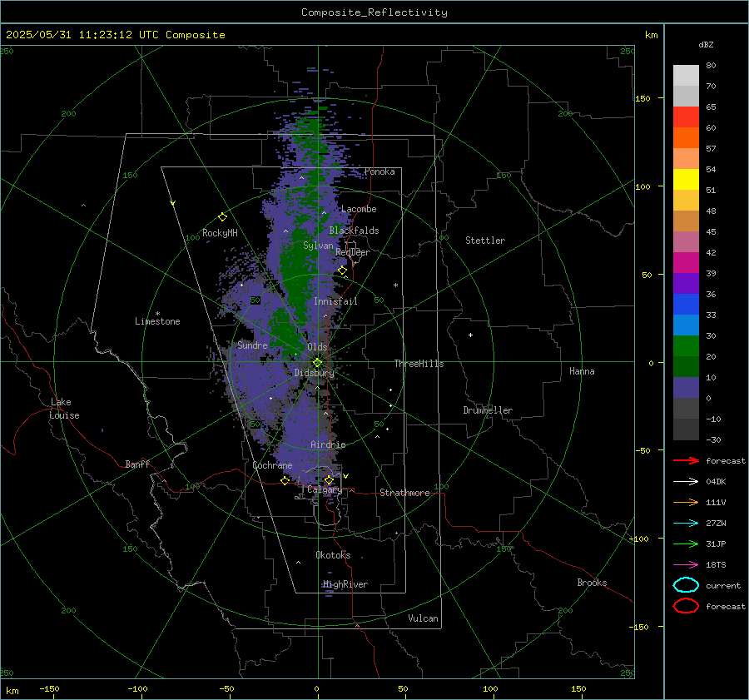Click the Ponoka city label
The width and height of the screenshot is (749, 700).
(x=379, y=171)
